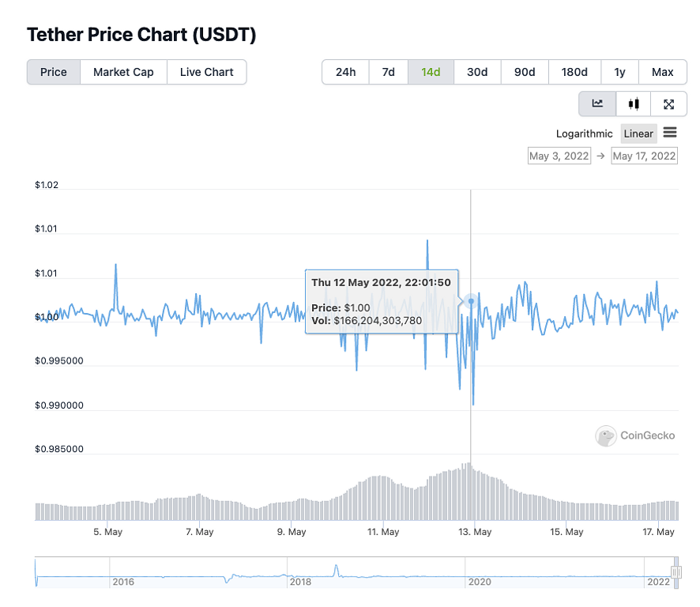
Task: Toggle Logarithmic scale
Action: point(584,134)
